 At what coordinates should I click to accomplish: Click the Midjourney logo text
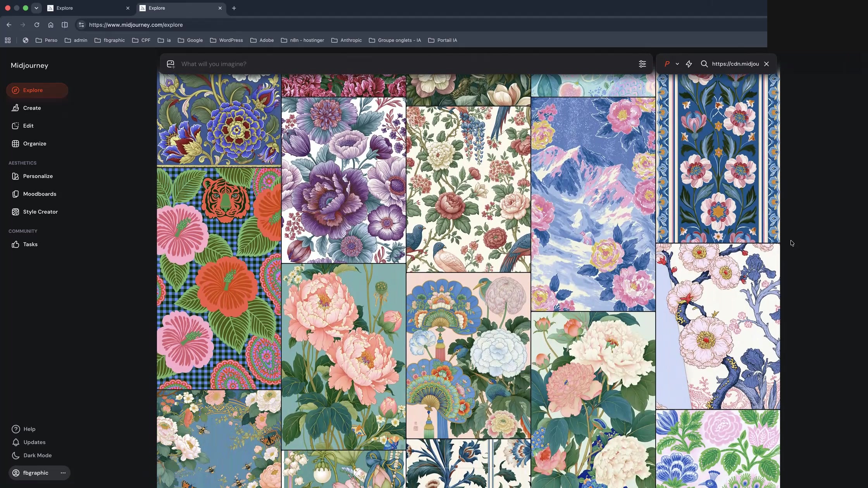tap(29, 65)
